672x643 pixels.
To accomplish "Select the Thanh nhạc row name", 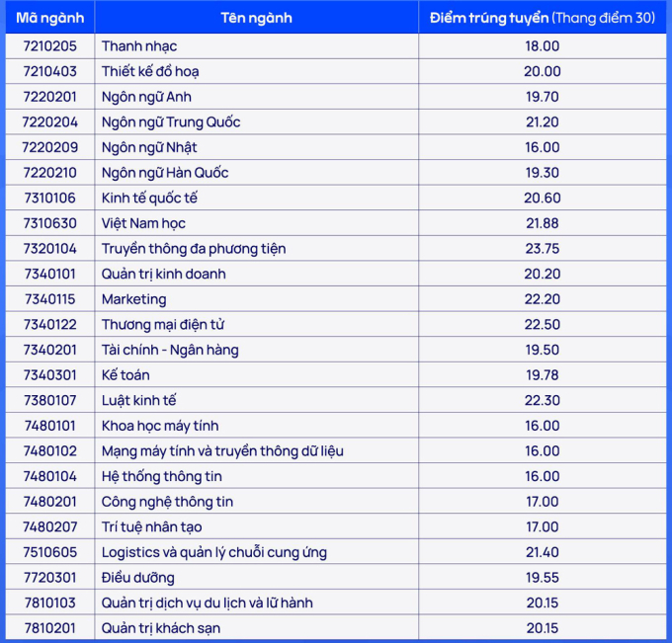I will 139,46.
